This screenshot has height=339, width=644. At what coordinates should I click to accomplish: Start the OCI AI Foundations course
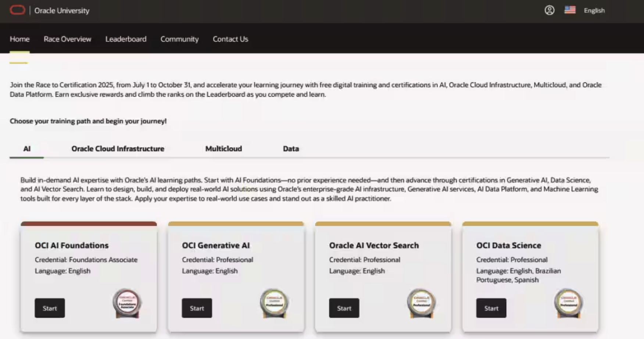click(x=50, y=308)
